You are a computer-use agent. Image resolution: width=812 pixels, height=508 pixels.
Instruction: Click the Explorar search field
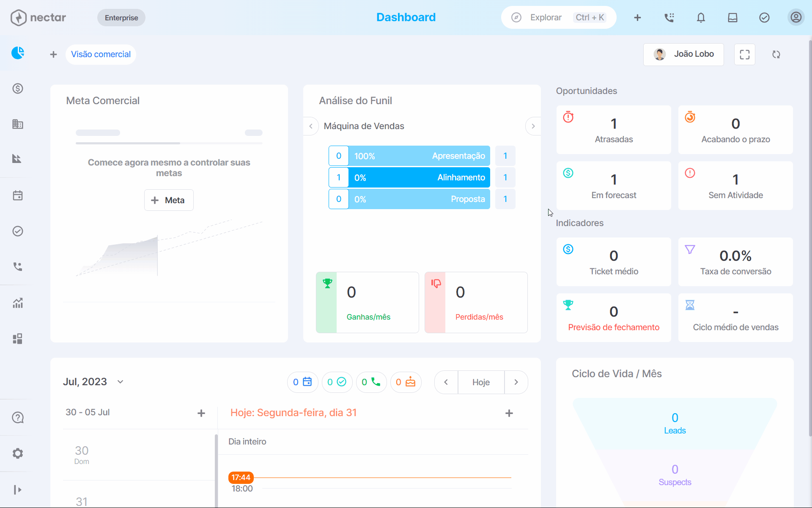(559, 17)
